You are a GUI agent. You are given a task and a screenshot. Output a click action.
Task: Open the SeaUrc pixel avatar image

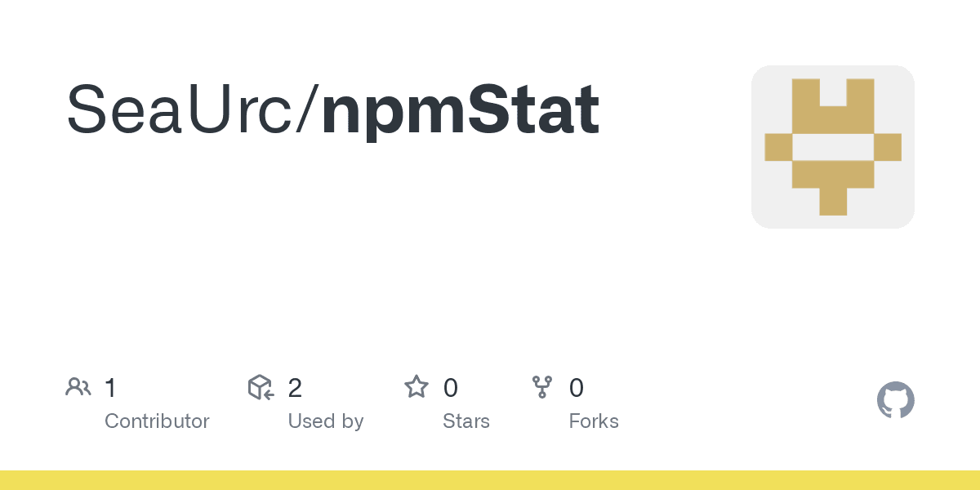click(x=832, y=147)
